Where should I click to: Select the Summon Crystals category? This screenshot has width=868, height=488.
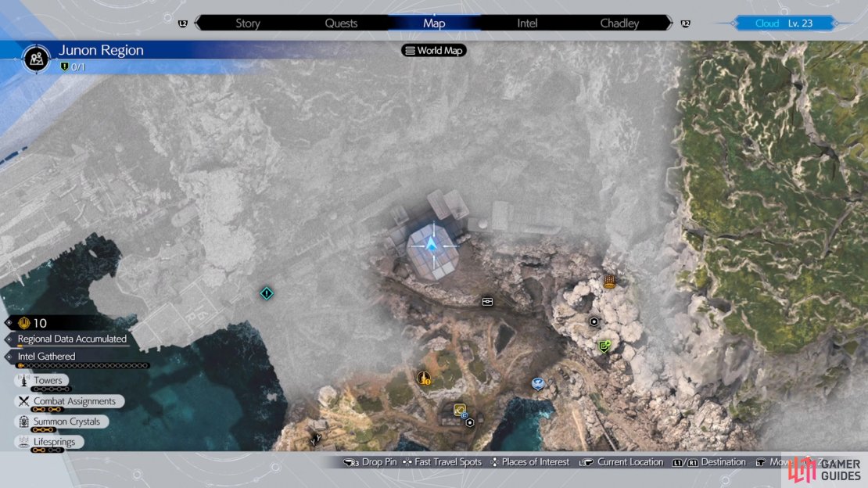[62, 422]
